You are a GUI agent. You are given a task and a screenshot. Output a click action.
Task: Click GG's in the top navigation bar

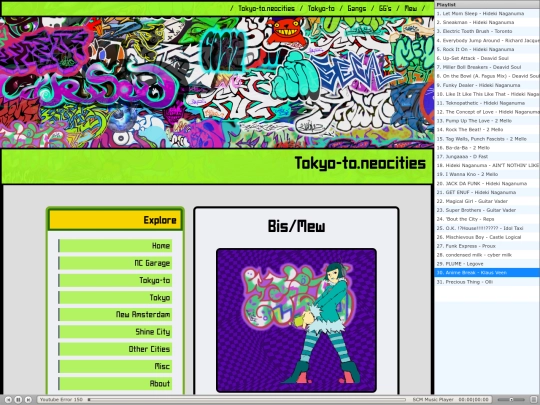(385, 8)
